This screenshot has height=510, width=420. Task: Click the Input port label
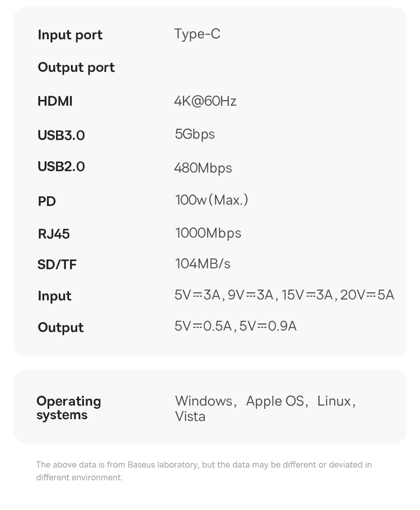70,35
